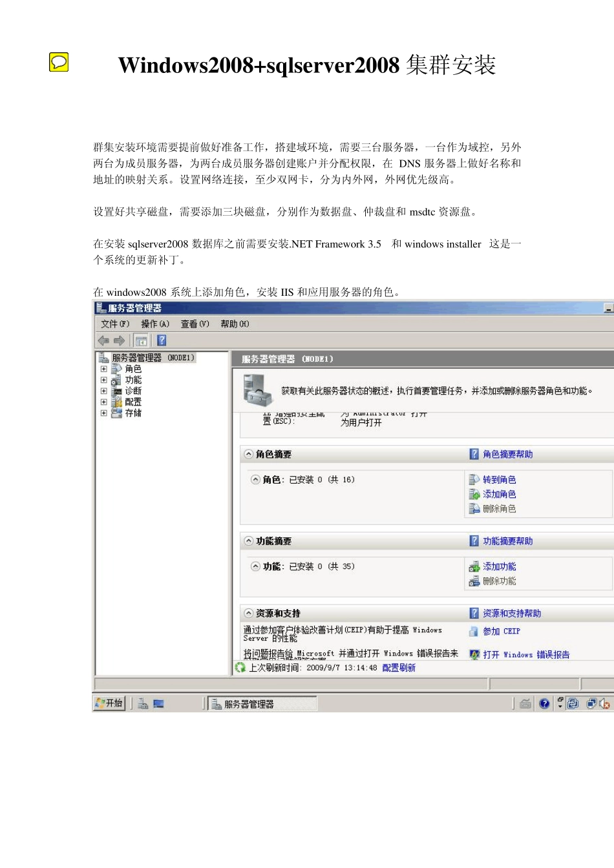Click the 配置 icon in the tree

pyautogui.click(x=116, y=402)
